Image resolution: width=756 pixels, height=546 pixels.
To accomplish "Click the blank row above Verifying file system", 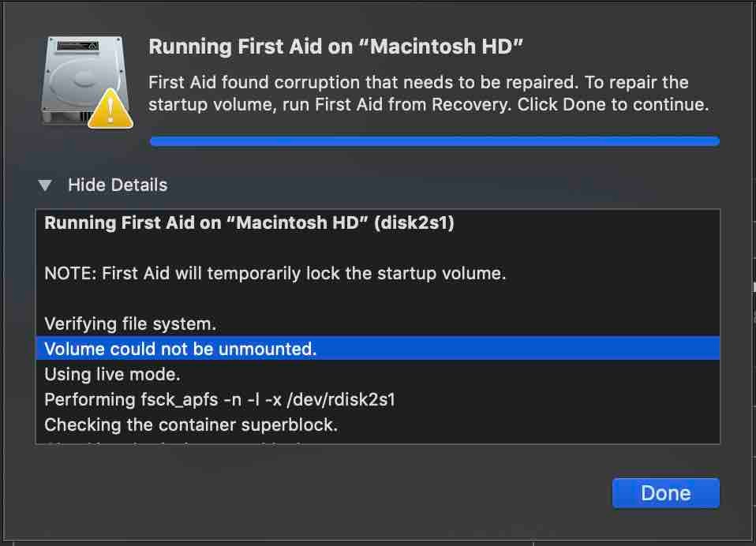I will point(377,299).
